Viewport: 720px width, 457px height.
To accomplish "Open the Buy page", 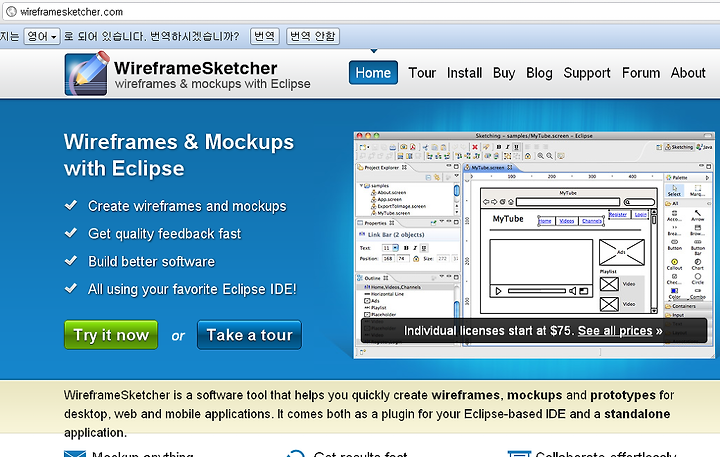I will tap(504, 73).
